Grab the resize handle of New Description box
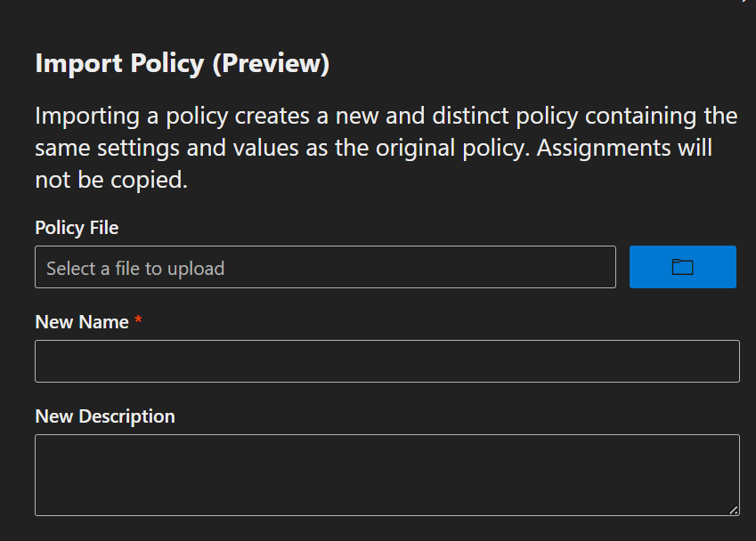Screen dimensions: 756x541 (733, 510)
